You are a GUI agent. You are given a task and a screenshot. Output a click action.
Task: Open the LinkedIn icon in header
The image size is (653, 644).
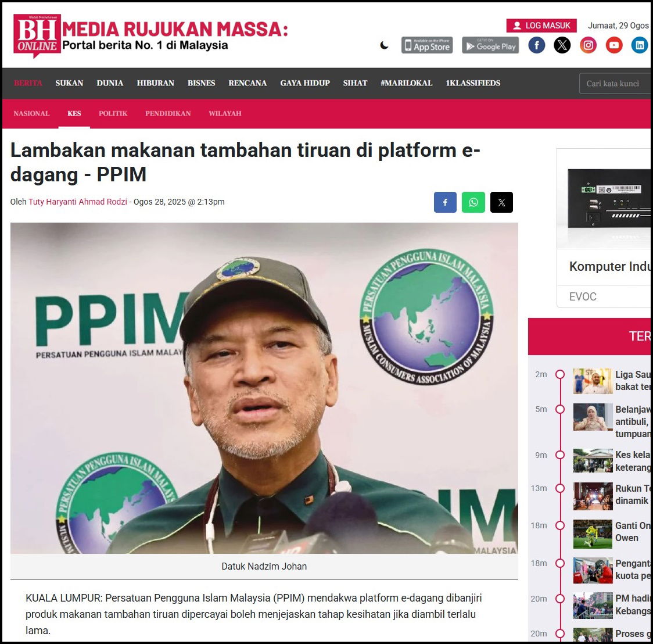pos(639,45)
